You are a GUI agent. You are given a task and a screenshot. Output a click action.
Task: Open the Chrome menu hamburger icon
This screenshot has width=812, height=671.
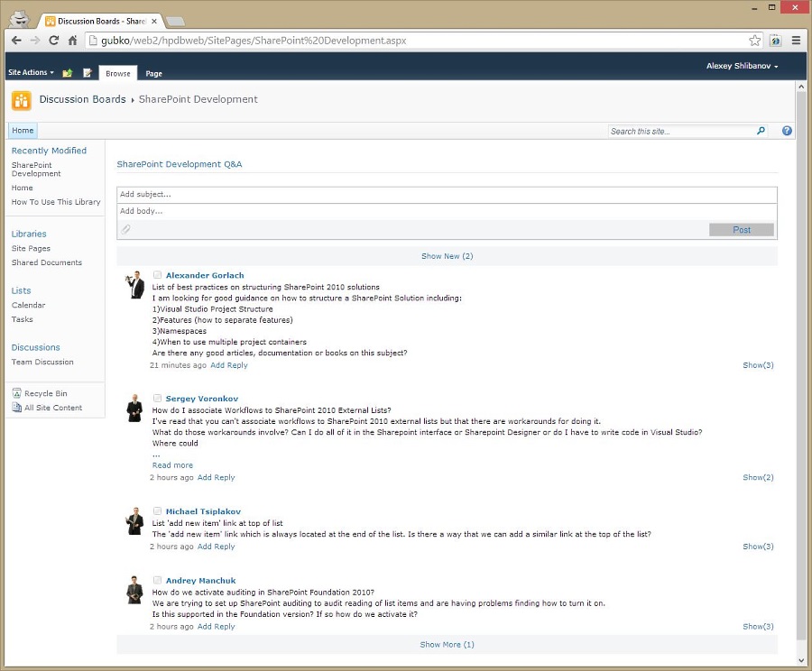(796, 41)
